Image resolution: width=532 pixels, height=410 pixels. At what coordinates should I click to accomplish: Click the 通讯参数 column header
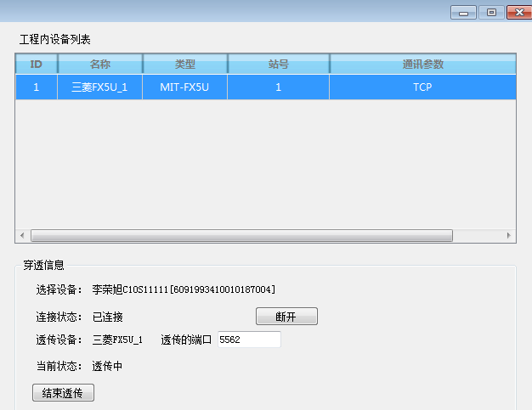coord(422,64)
